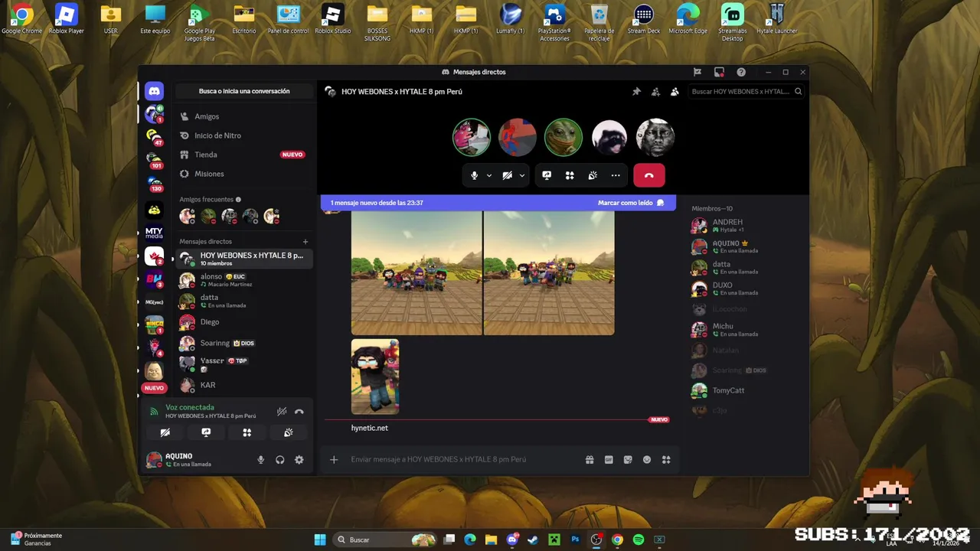Add friends to the group DM
This screenshot has height=551, width=980.
(655, 91)
